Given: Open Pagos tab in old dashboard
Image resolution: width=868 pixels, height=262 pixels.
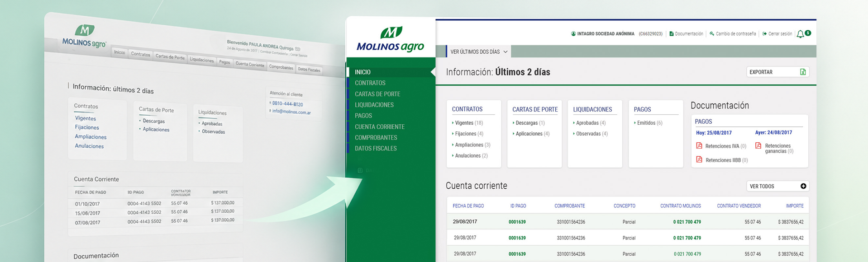Looking at the screenshot, I should click(x=224, y=62).
